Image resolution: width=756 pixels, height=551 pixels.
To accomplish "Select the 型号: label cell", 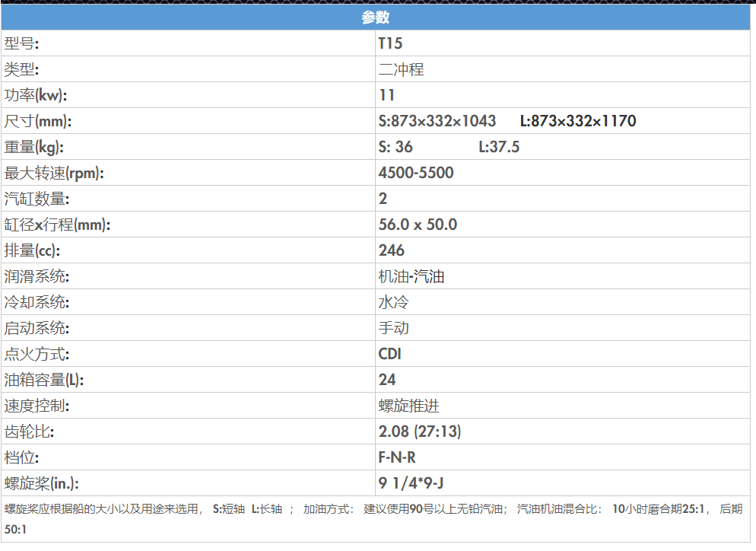I will (x=21, y=43).
